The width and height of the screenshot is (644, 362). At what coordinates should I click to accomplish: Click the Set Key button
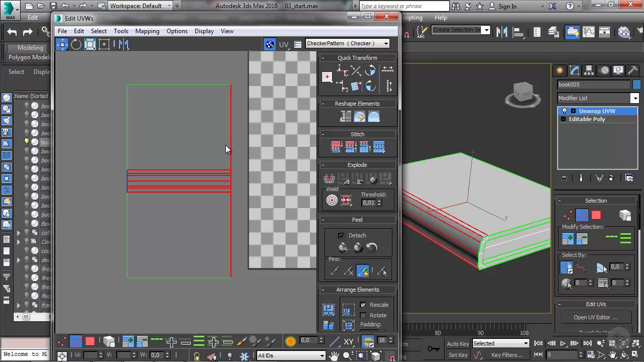pos(458,355)
